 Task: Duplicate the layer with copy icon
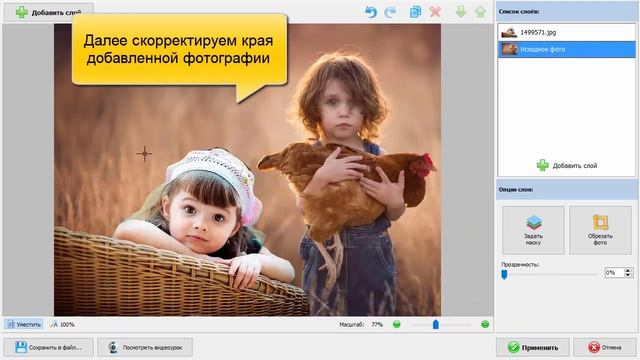coord(415,12)
